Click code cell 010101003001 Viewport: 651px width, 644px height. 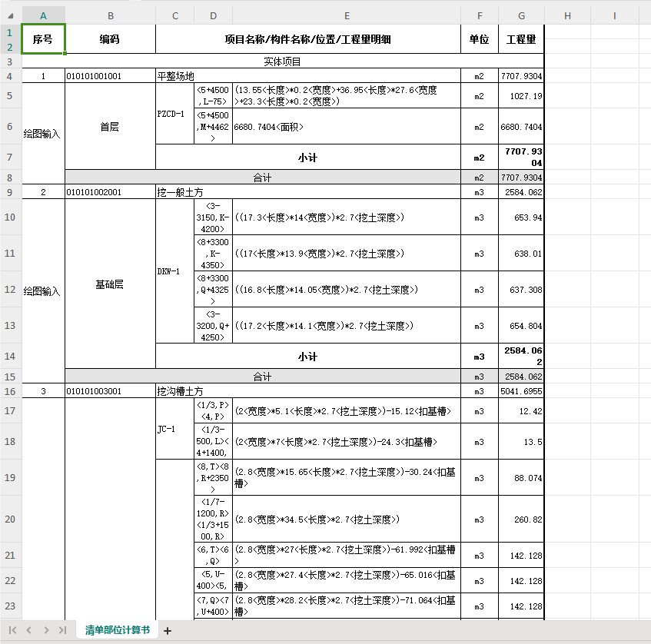coord(110,390)
